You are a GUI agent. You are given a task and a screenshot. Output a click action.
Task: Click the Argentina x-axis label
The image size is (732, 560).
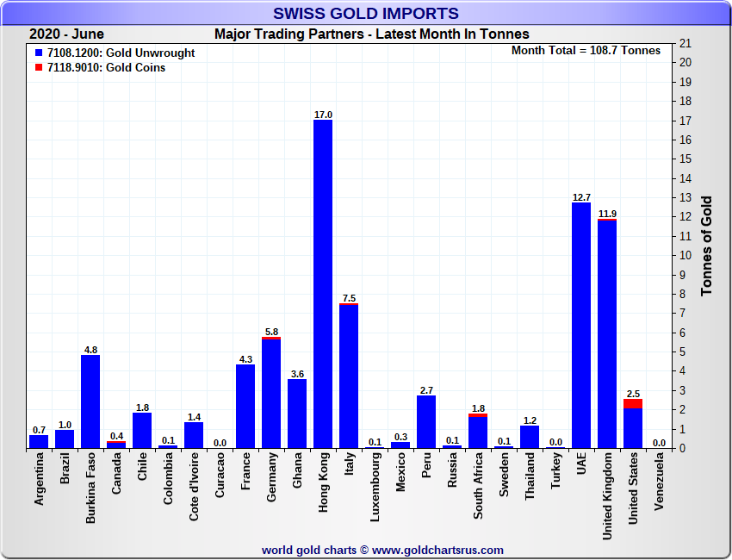pos(39,480)
